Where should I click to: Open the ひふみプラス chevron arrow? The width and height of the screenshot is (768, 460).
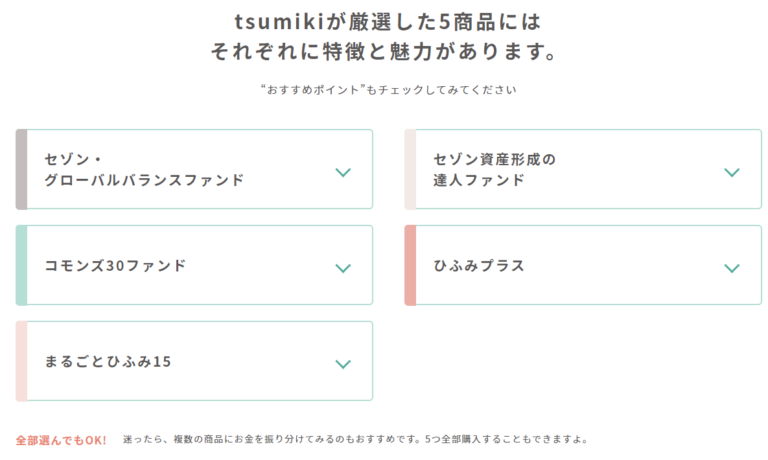(732, 268)
